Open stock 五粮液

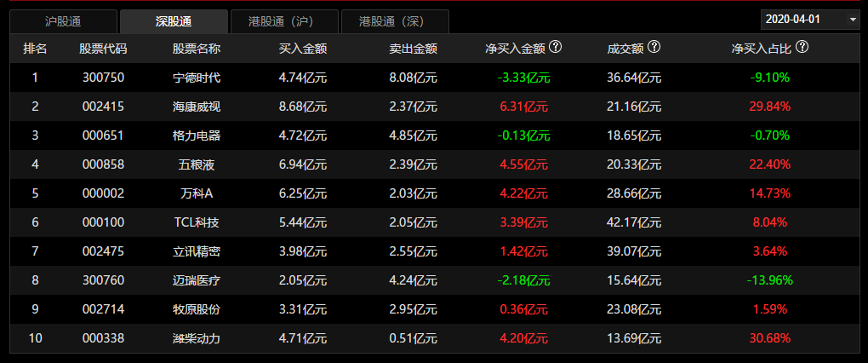(197, 164)
